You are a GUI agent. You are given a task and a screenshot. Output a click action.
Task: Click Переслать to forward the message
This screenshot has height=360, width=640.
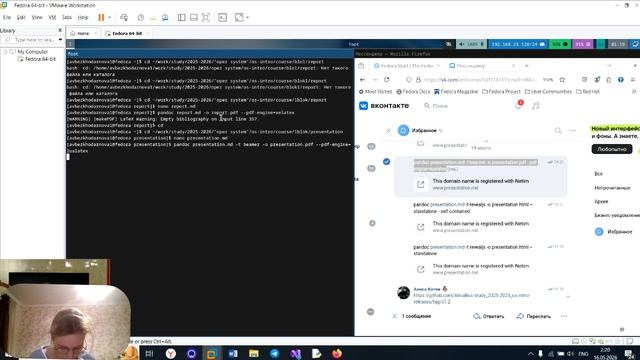click(533, 316)
